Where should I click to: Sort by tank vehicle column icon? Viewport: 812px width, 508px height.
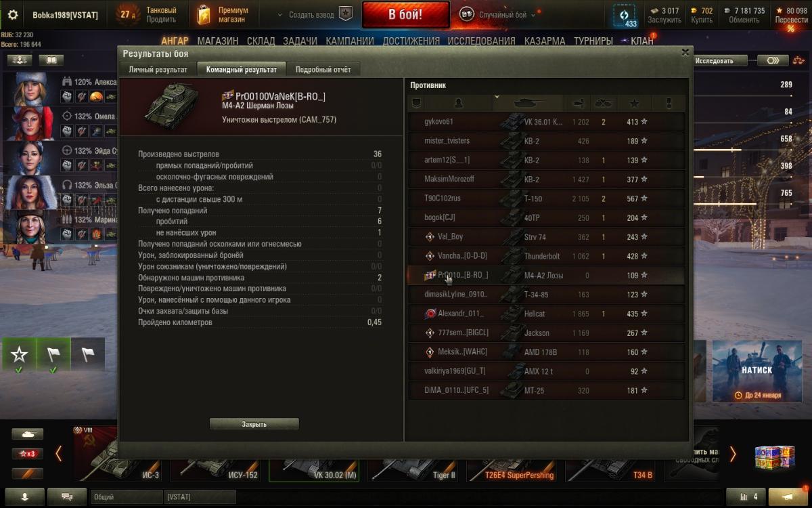click(529, 103)
